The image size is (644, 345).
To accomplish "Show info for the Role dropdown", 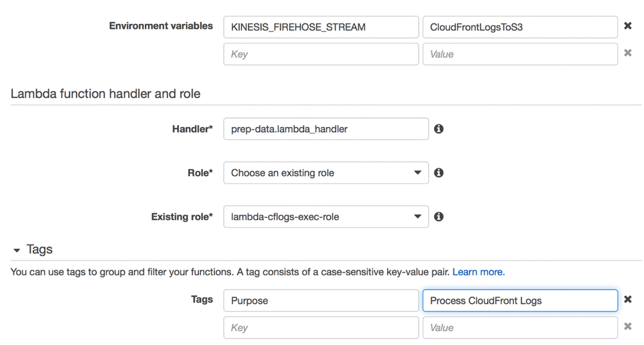I will pyautogui.click(x=439, y=173).
